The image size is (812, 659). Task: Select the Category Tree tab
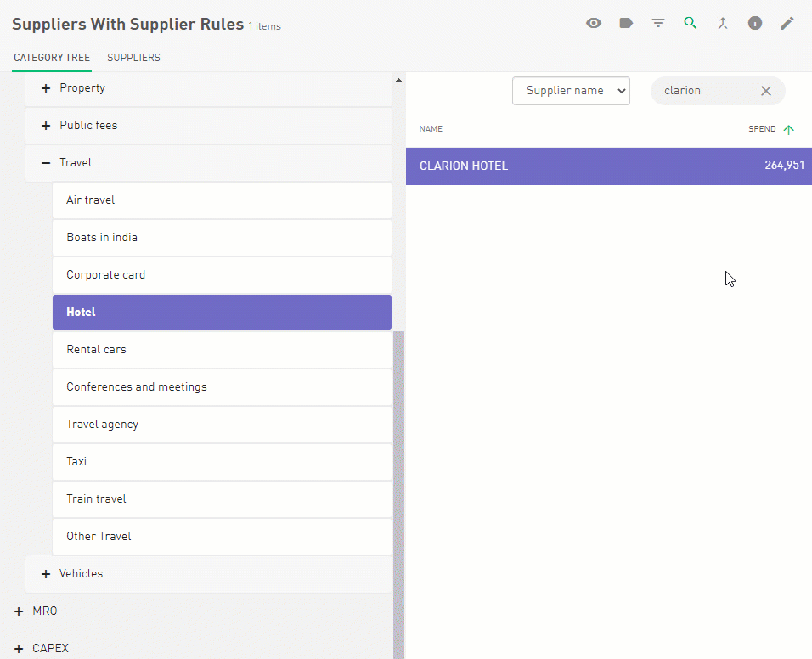pyautogui.click(x=52, y=58)
